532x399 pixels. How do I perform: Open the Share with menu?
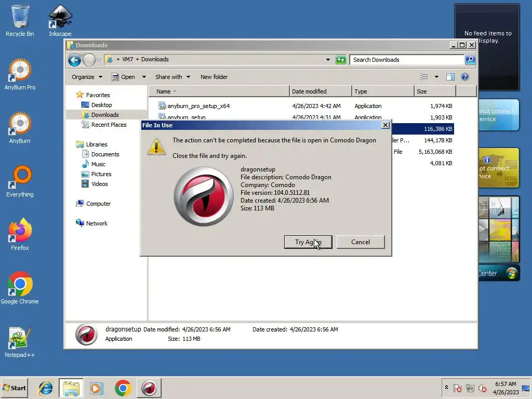tap(172, 77)
